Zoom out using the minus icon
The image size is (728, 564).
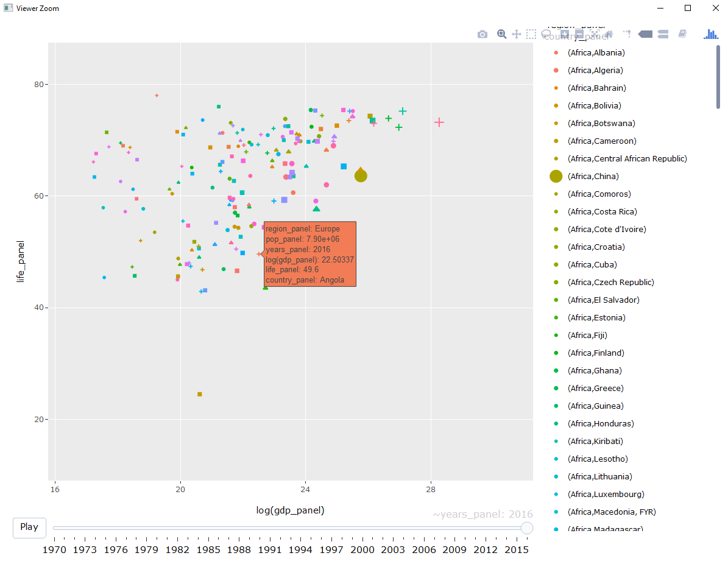(x=579, y=34)
